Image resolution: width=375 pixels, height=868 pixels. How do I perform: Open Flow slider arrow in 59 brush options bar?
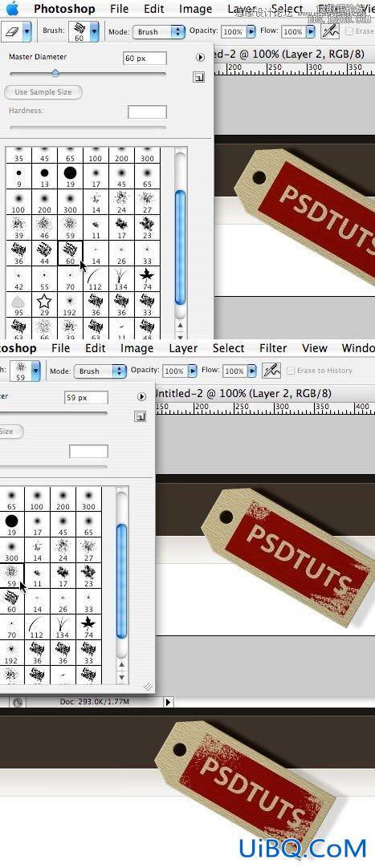[x=253, y=371]
